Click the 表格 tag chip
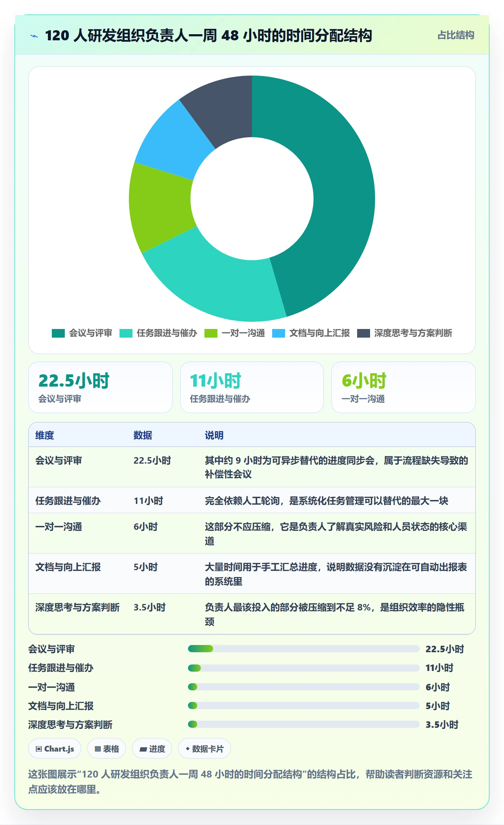 107,749
